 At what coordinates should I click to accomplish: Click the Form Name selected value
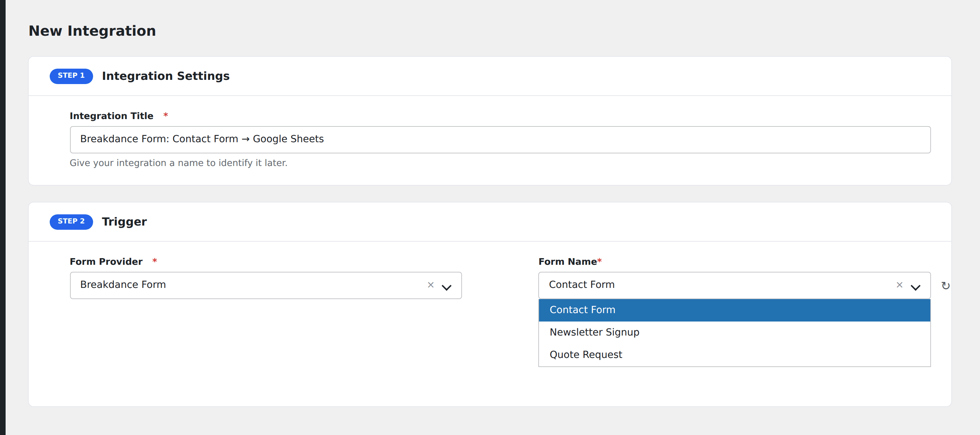(581, 285)
